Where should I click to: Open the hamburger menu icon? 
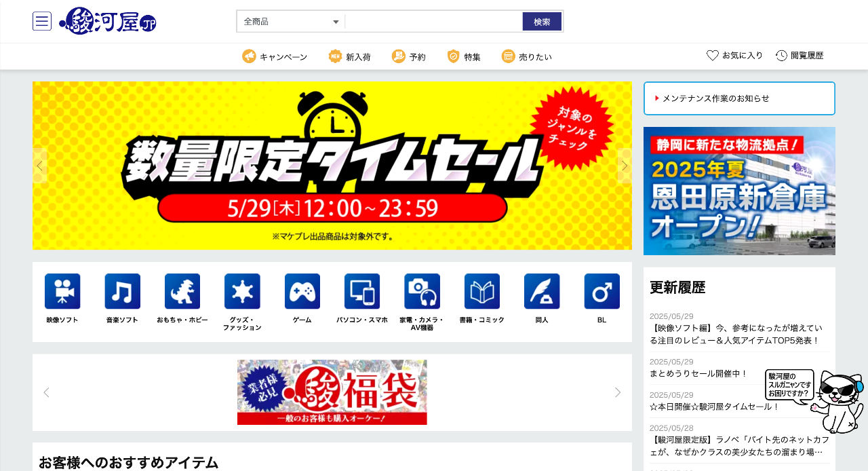pos(42,21)
